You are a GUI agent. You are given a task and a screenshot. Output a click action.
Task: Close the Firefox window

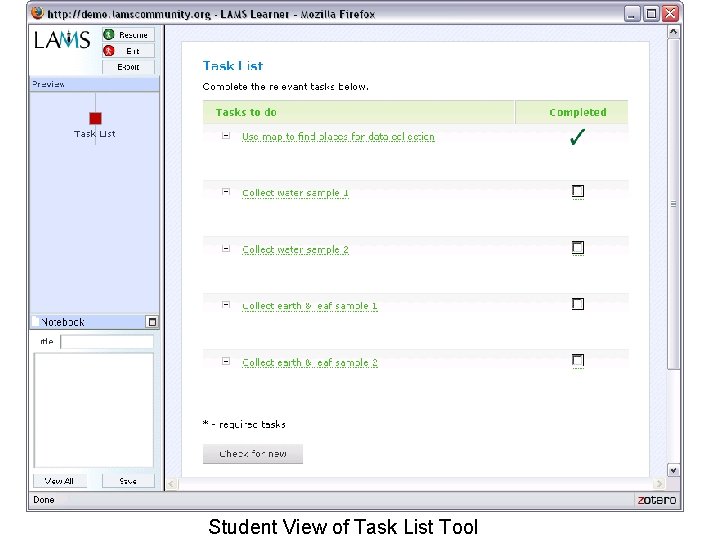point(670,13)
